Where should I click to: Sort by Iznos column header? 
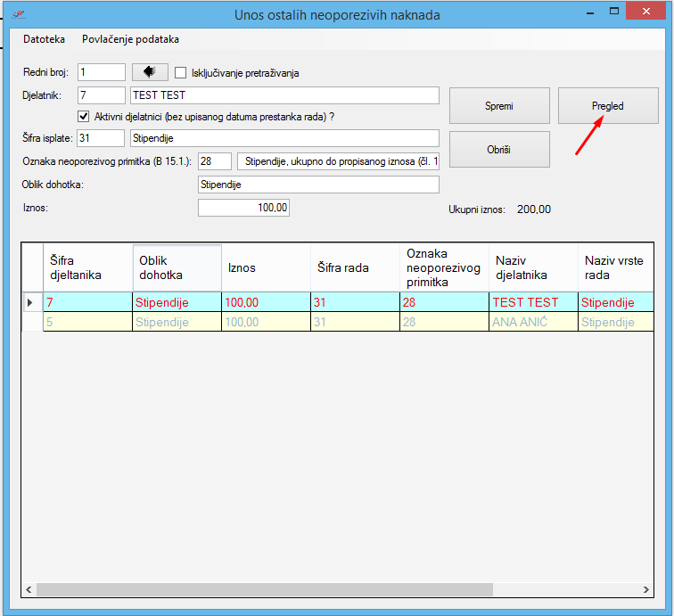(x=265, y=267)
